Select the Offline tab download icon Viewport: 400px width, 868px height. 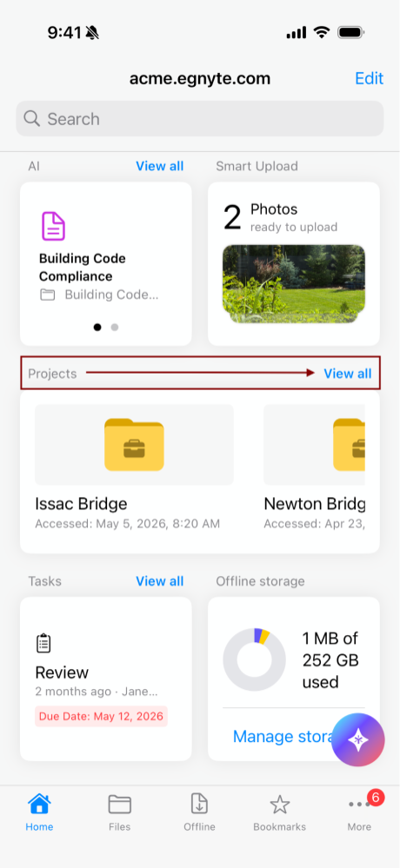pos(199,804)
